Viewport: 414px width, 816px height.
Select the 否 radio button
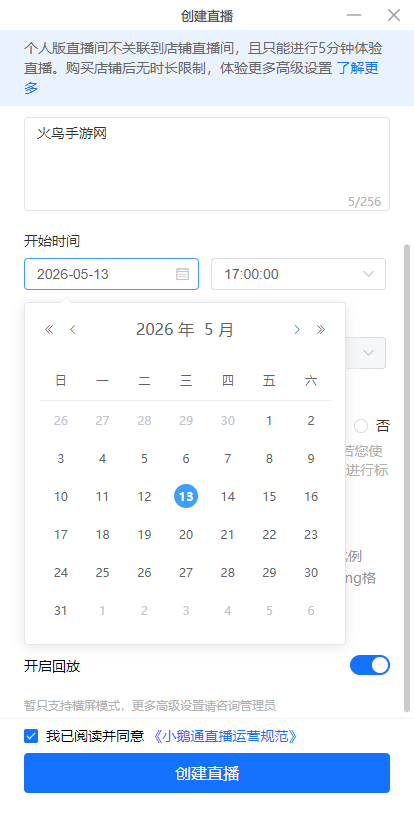[361, 427]
